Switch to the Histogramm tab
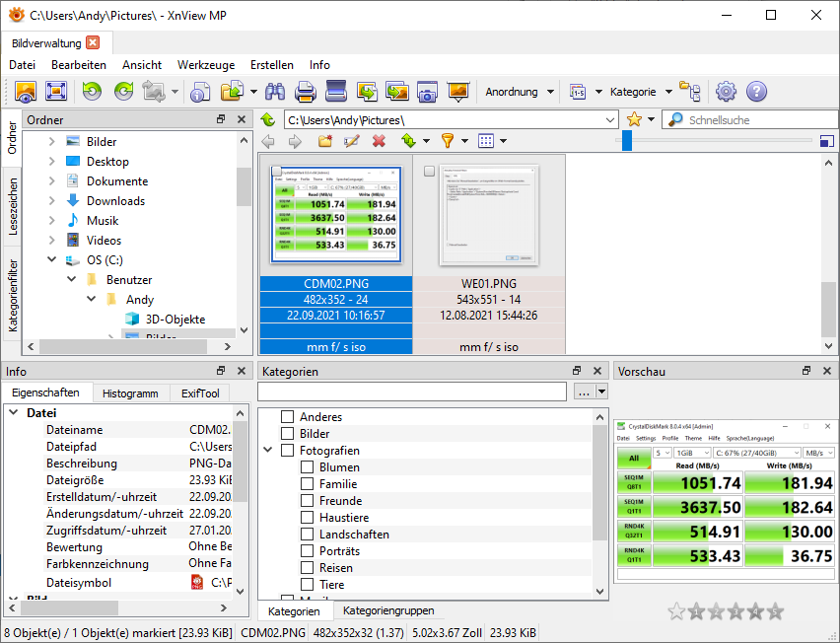The height and width of the screenshot is (643, 840). (x=130, y=393)
